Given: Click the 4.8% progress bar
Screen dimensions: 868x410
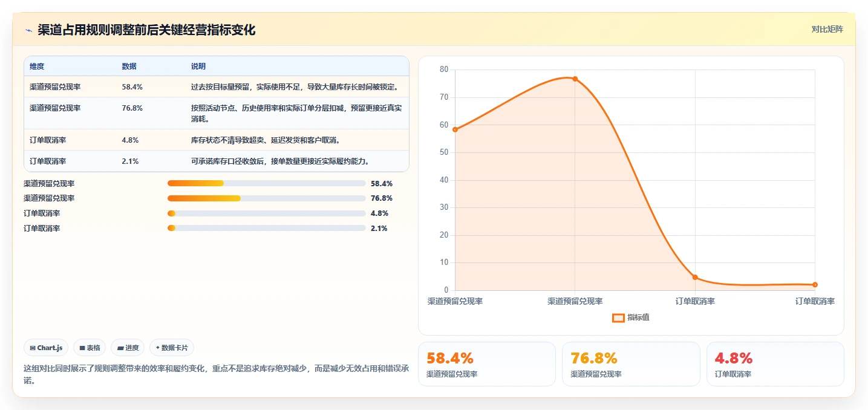Looking at the screenshot, I should tap(266, 213).
